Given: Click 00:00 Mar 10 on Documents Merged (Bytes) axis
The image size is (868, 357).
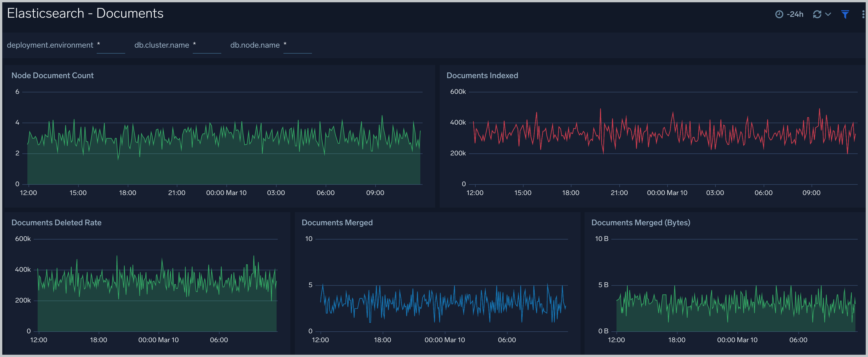Looking at the screenshot, I should 737,340.
